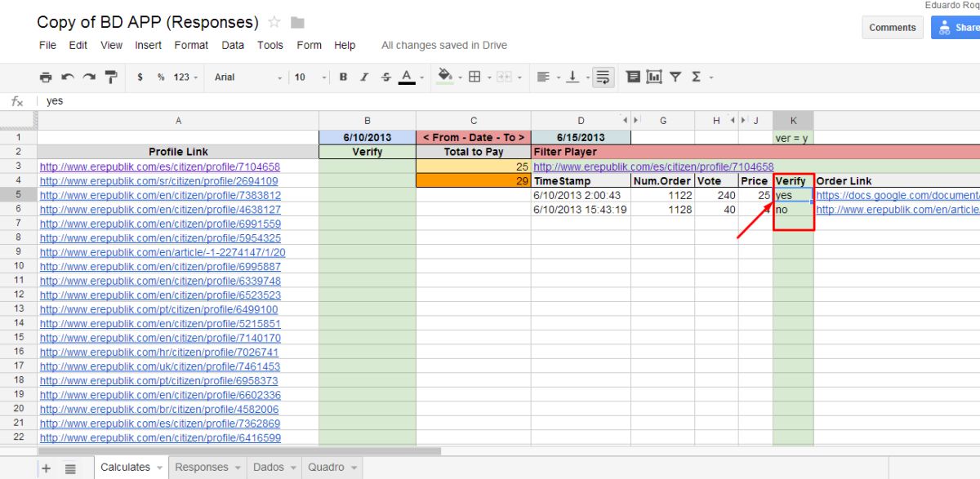Print the spreadsheet using the printer icon
980x479 pixels.
click(x=46, y=77)
